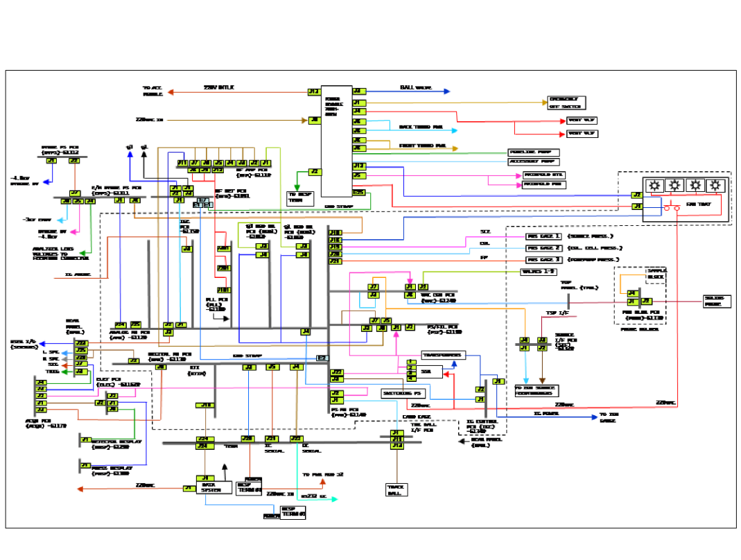741x560 pixels.
Task: Select the MKS GAGE 1 box
Action: click(543, 237)
